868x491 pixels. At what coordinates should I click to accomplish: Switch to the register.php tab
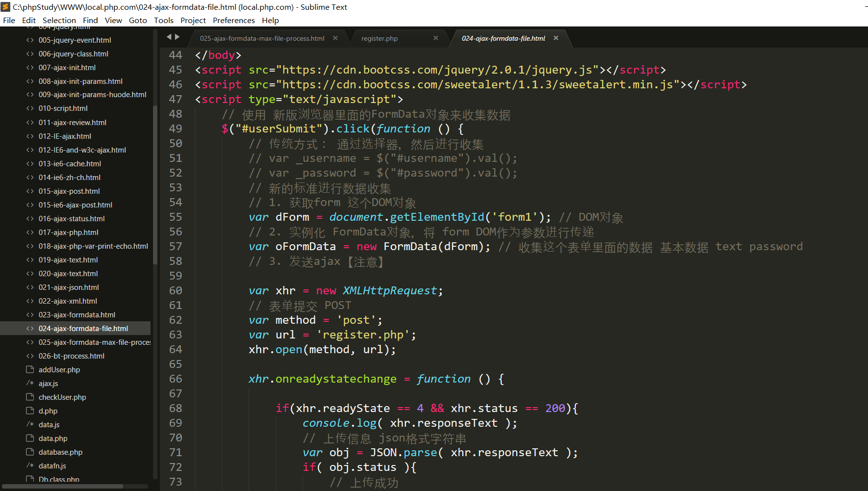379,38
